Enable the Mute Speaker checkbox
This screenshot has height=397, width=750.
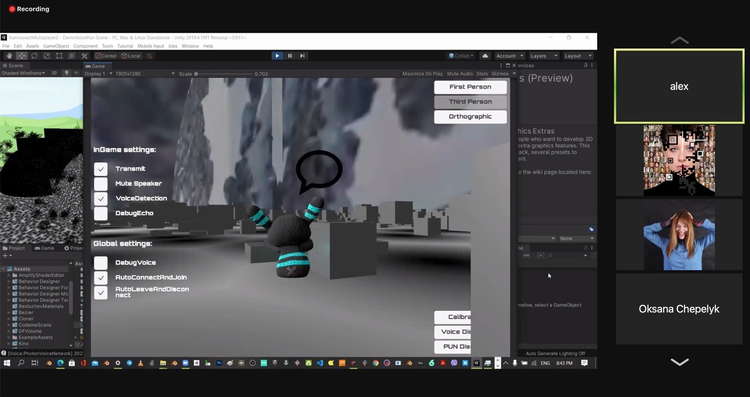coord(100,184)
